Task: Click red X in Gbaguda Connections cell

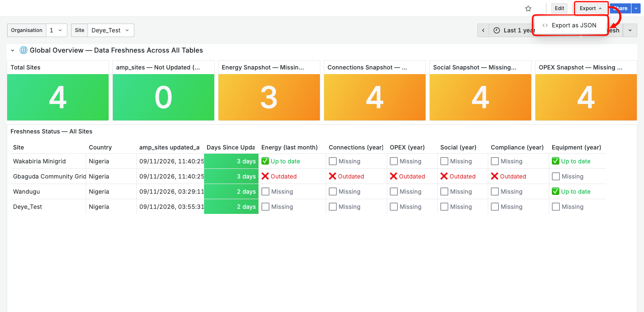Action: click(332, 176)
